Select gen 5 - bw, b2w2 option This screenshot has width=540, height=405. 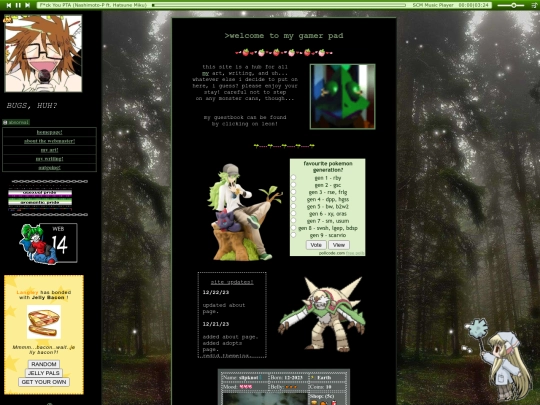[x=293, y=207]
